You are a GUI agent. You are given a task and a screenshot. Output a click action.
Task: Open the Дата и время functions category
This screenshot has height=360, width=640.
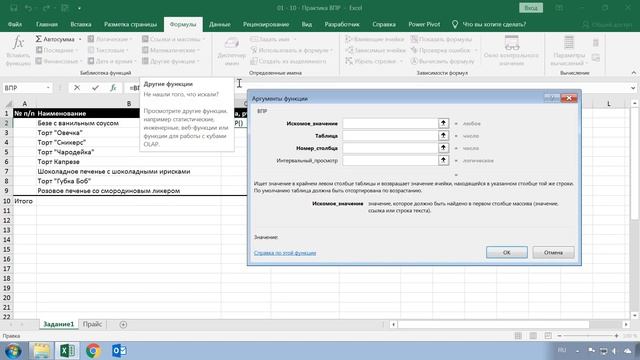coord(111,61)
